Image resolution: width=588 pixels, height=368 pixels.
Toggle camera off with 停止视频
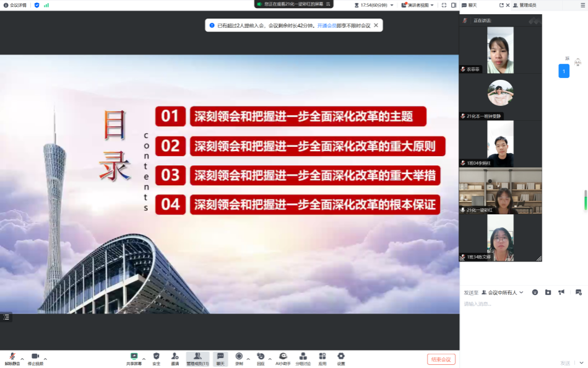(35, 357)
